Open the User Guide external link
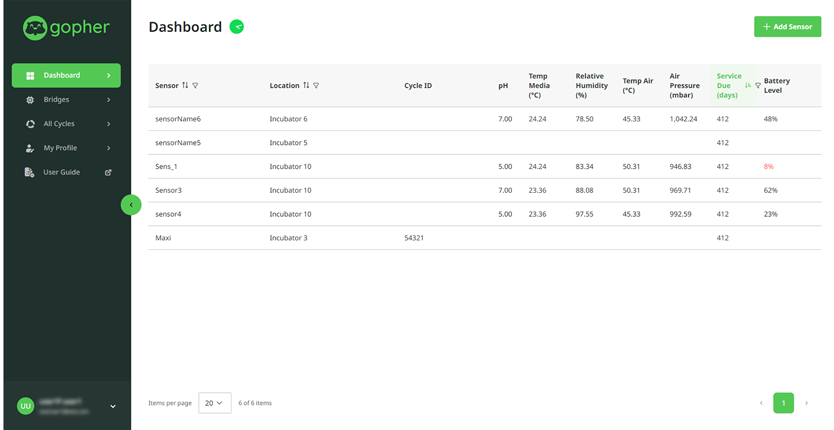The width and height of the screenshot is (834, 430). [x=61, y=172]
